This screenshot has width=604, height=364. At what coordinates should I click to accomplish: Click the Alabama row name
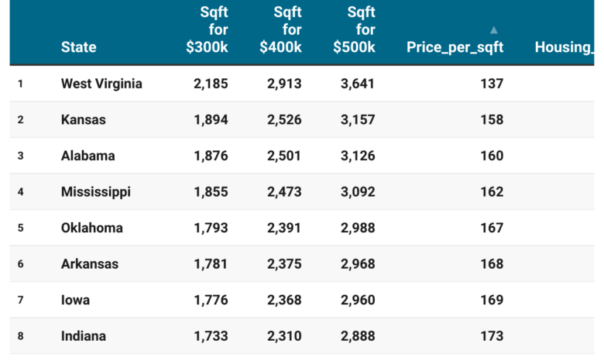coord(88,156)
